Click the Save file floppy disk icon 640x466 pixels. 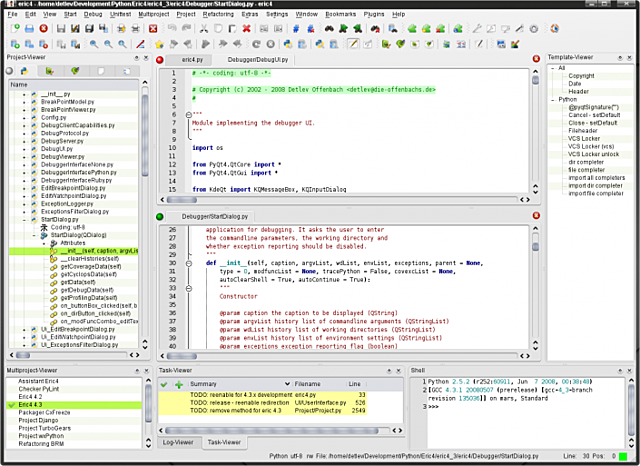[x=61, y=29]
